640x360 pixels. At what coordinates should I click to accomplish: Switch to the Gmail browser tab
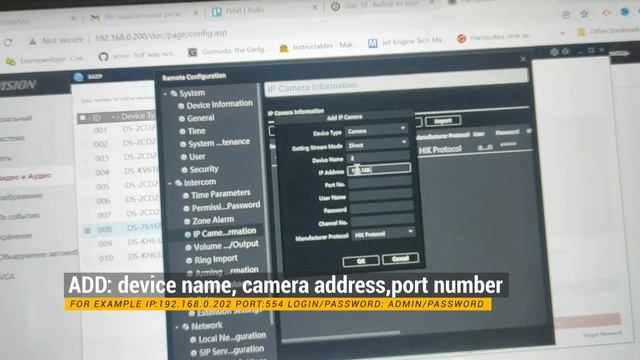142,16
